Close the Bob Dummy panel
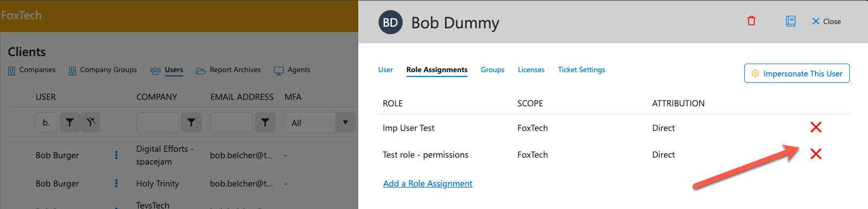The height and width of the screenshot is (209, 868). [x=826, y=21]
